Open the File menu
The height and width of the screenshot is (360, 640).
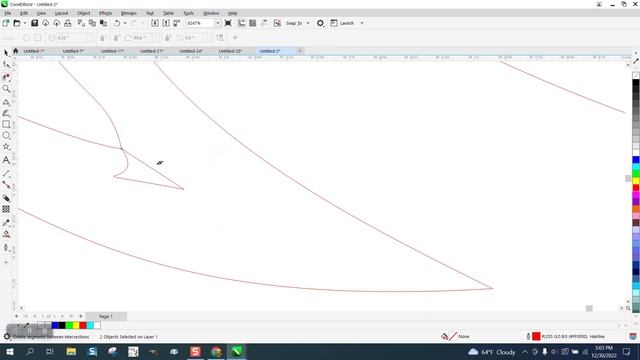(8, 13)
